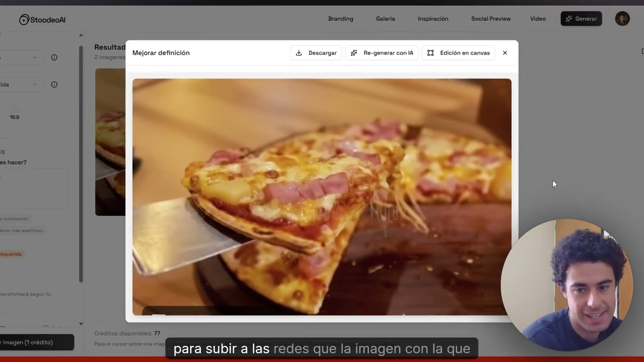
Task: Click the prompt text area in sidebar
Action: click(x=33, y=189)
